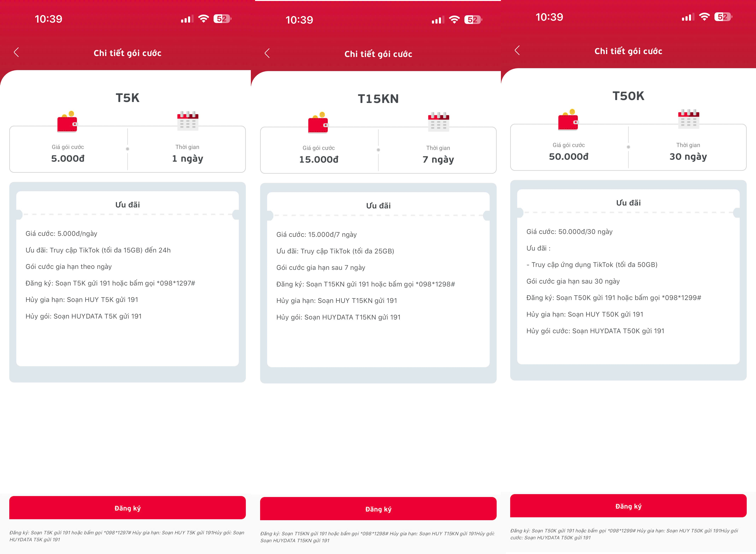Tap battery indicator on the third screen
The width and height of the screenshot is (756, 554).
click(723, 17)
